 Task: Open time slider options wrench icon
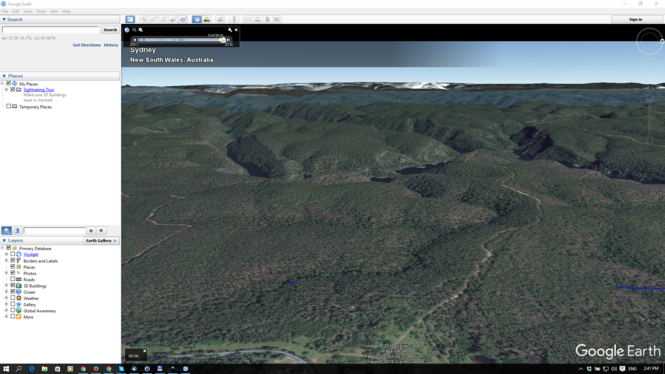[230, 30]
